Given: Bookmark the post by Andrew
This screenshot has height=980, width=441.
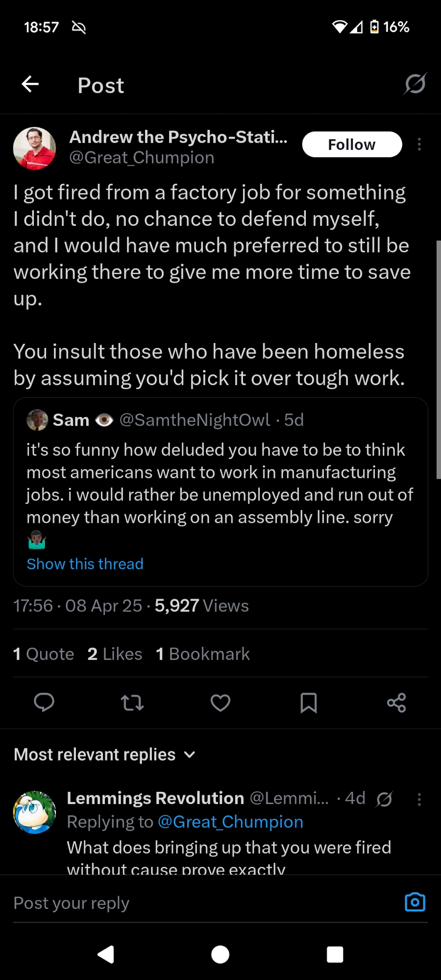Looking at the screenshot, I should pyautogui.click(x=308, y=703).
